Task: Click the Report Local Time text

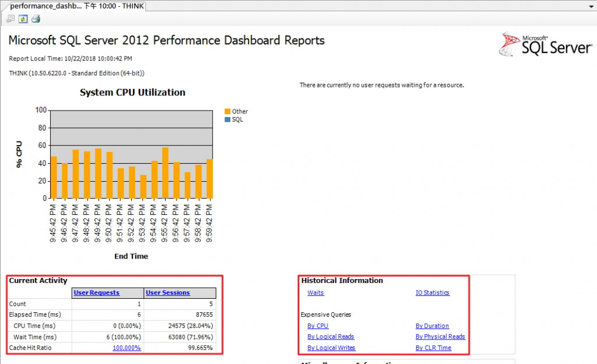Action: 71,59
